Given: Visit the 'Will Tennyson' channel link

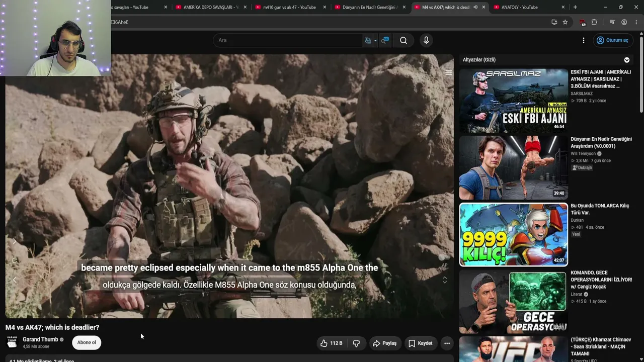Looking at the screenshot, I should coord(583,154).
